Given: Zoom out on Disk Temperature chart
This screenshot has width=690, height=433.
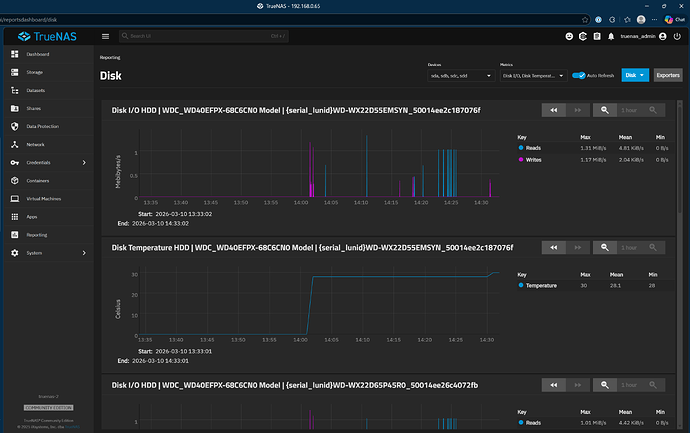Looking at the screenshot, I should click(x=605, y=247).
